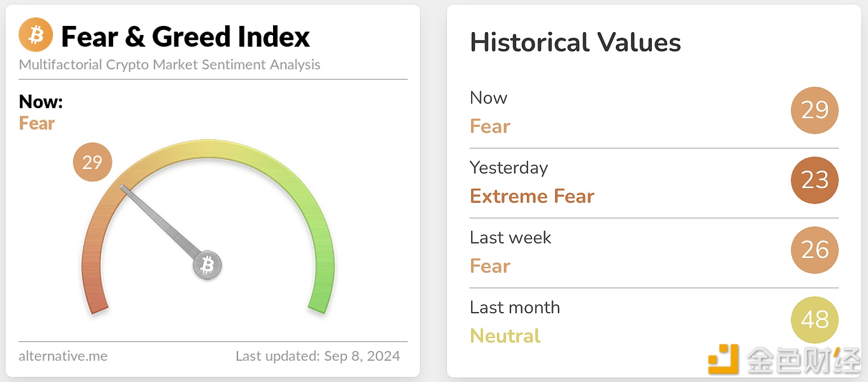This screenshot has height=382, width=868.
Task: Click the Last month circle showing 48
Action: [815, 320]
